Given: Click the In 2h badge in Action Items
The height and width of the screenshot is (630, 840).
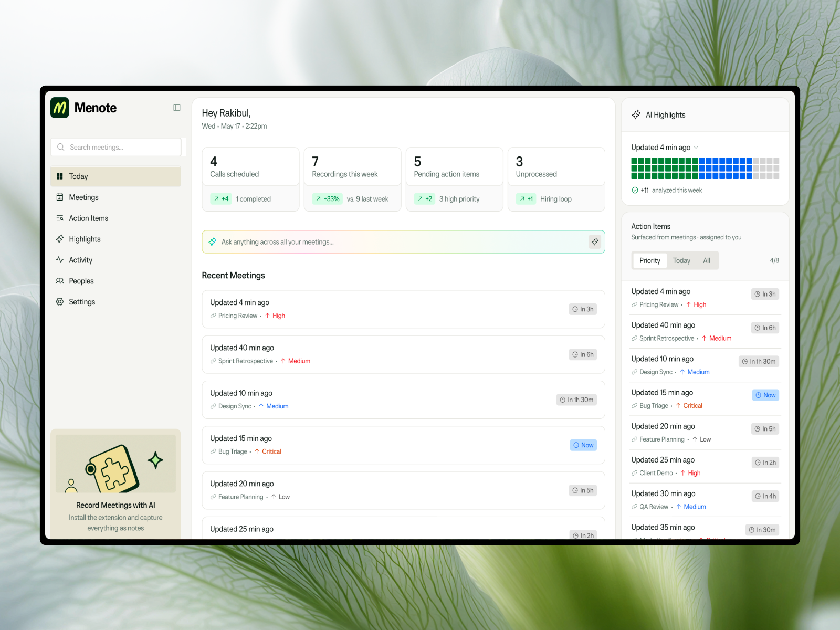Looking at the screenshot, I should [765, 463].
